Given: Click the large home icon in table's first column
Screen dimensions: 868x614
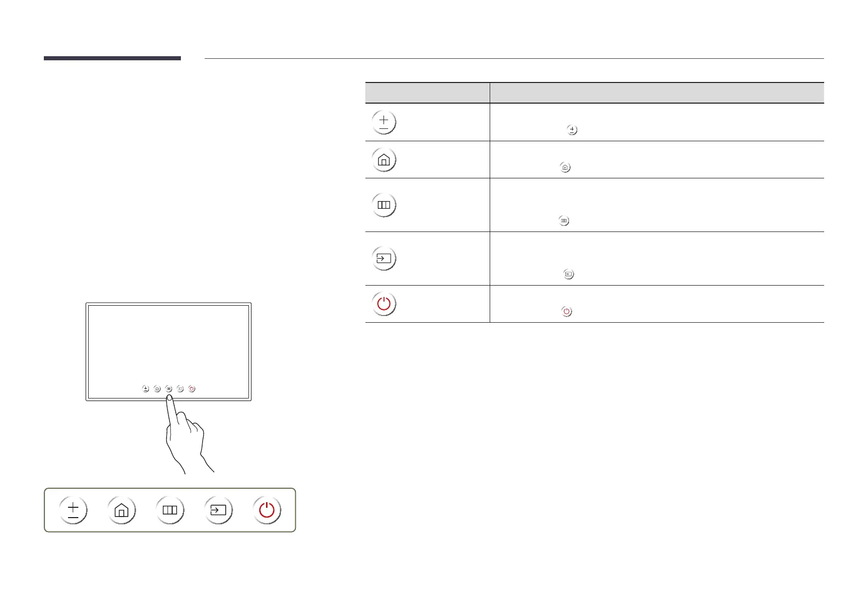Looking at the screenshot, I should (383, 160).
